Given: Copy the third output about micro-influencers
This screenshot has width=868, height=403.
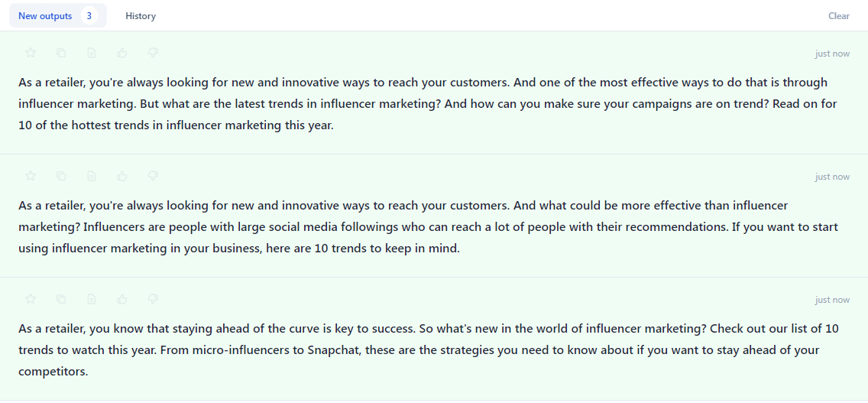Looking at the screenshot, I should coord(61,299).
